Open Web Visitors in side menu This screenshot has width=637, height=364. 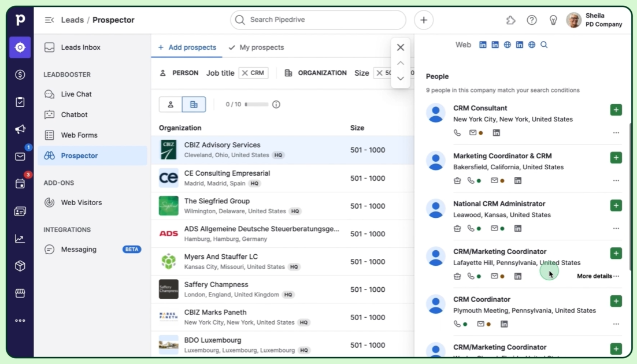92,202
